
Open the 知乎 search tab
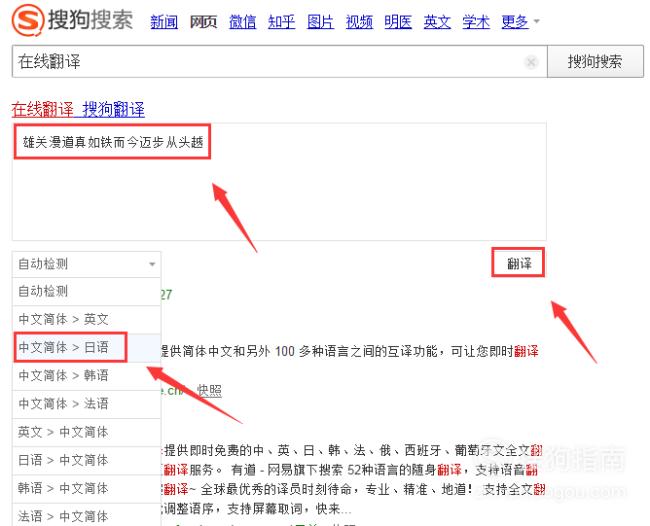[x=281, y=22]
